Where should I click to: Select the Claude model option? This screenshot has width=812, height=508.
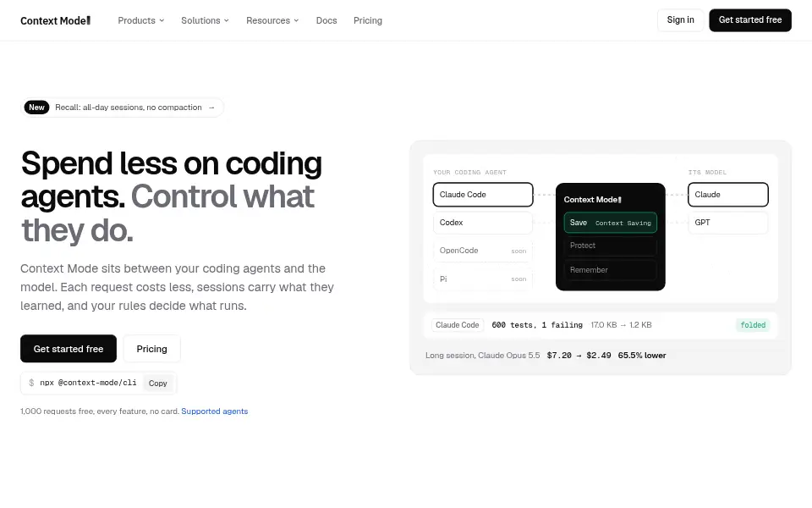727,195
